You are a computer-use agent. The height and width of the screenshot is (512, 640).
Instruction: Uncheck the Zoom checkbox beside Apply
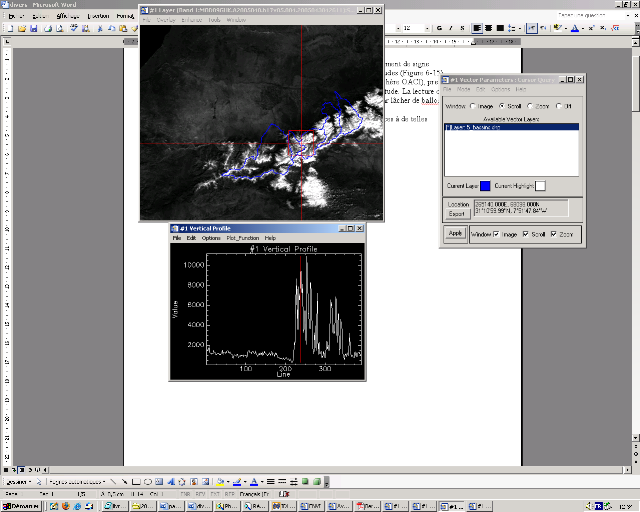coord(555,233)
